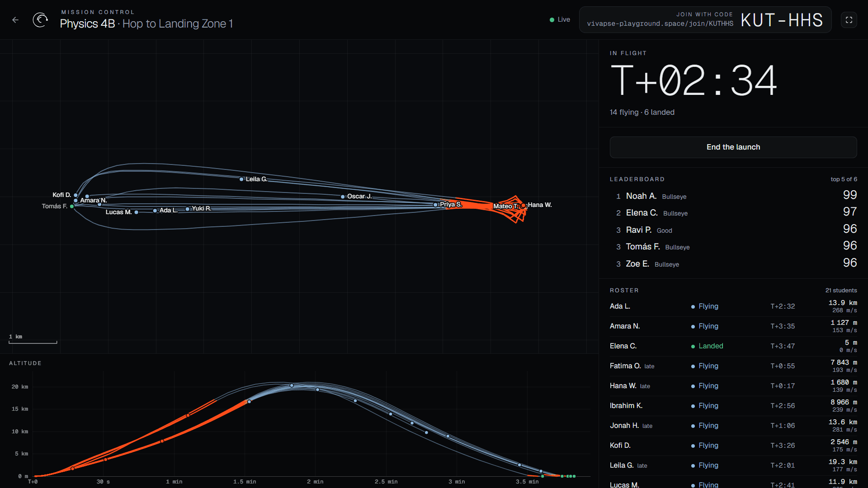Toggle fullscreen with the expand icon
Screen dimensions: 868x488
pos(849,20)
